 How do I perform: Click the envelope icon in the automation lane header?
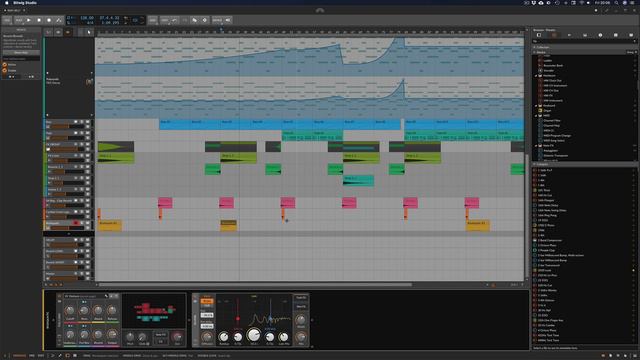[x=89, y=82]
